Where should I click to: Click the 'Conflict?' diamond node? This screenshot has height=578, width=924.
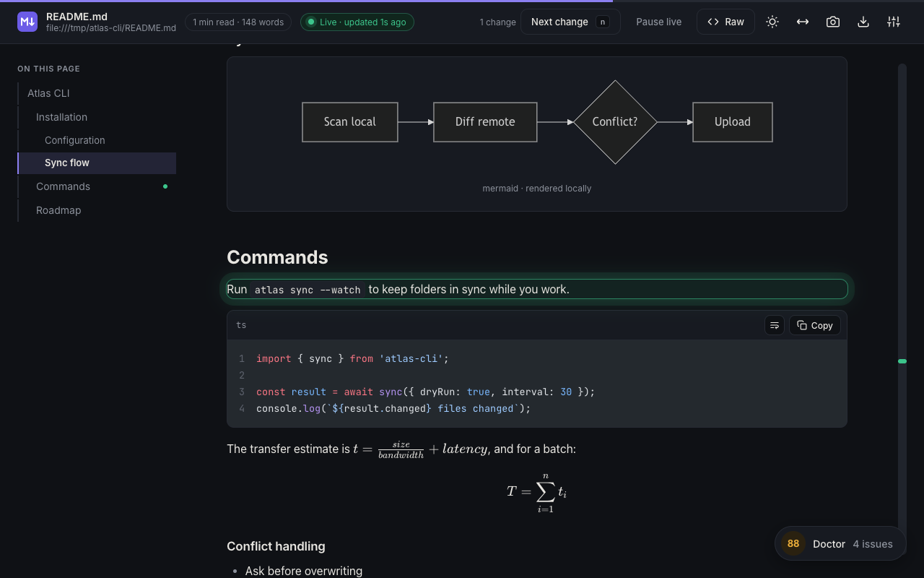[x=615, y=122]
